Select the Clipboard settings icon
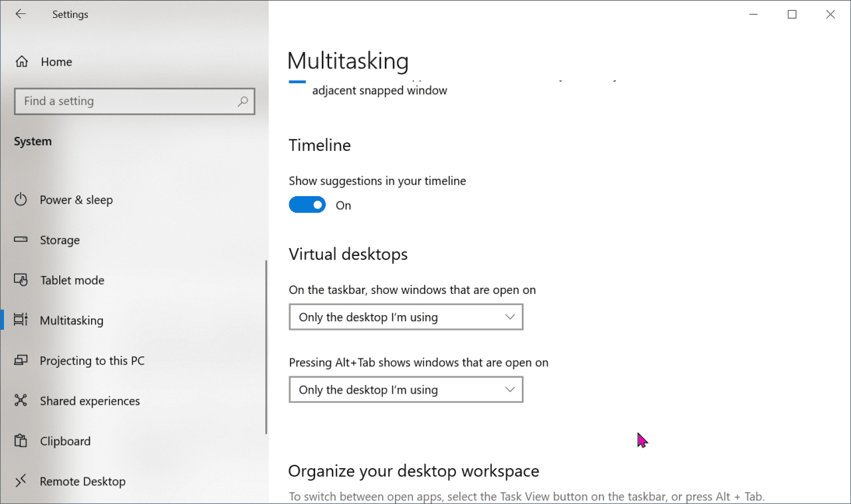Image resolution: width=851 pixels, height=504 pixels. tap(21, 441)
